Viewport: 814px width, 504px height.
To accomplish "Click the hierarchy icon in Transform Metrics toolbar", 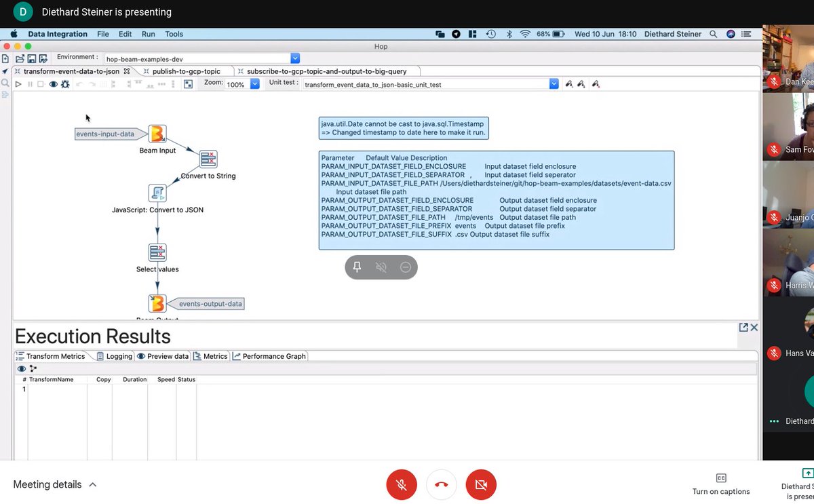I will click(33, 368).
